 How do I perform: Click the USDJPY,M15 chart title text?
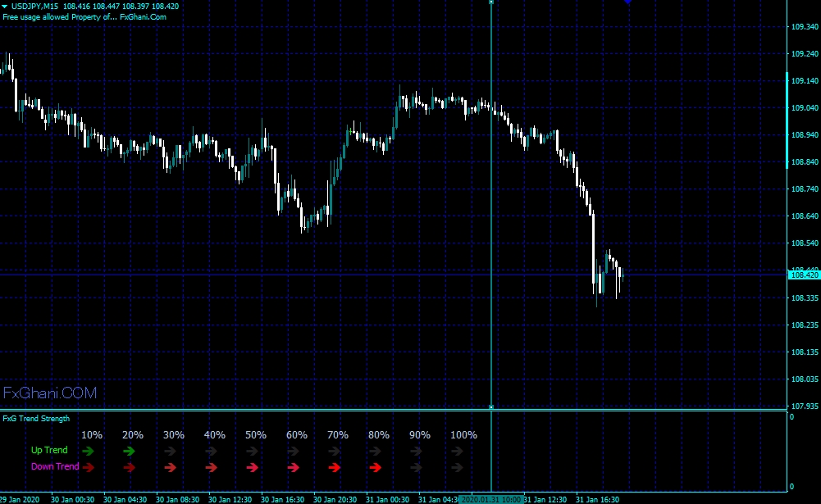[34, 7]
